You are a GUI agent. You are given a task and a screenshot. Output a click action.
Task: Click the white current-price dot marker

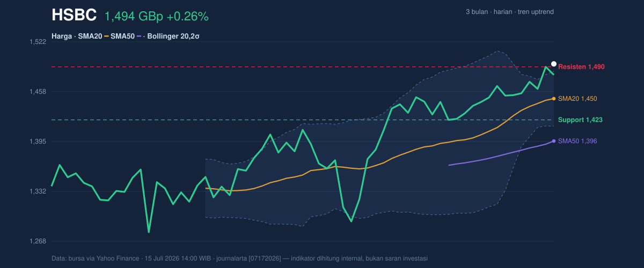coord(554,64)
